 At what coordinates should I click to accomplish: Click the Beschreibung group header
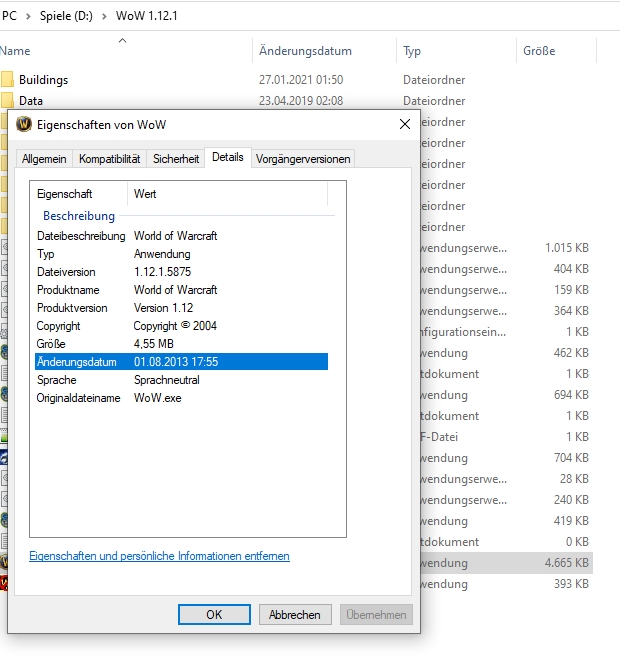pos(79,216)
